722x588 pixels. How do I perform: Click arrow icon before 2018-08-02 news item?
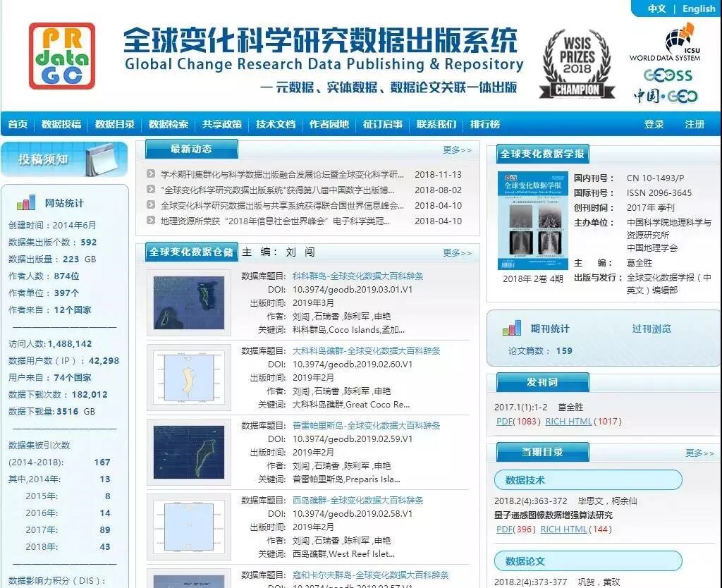(151, 189)
